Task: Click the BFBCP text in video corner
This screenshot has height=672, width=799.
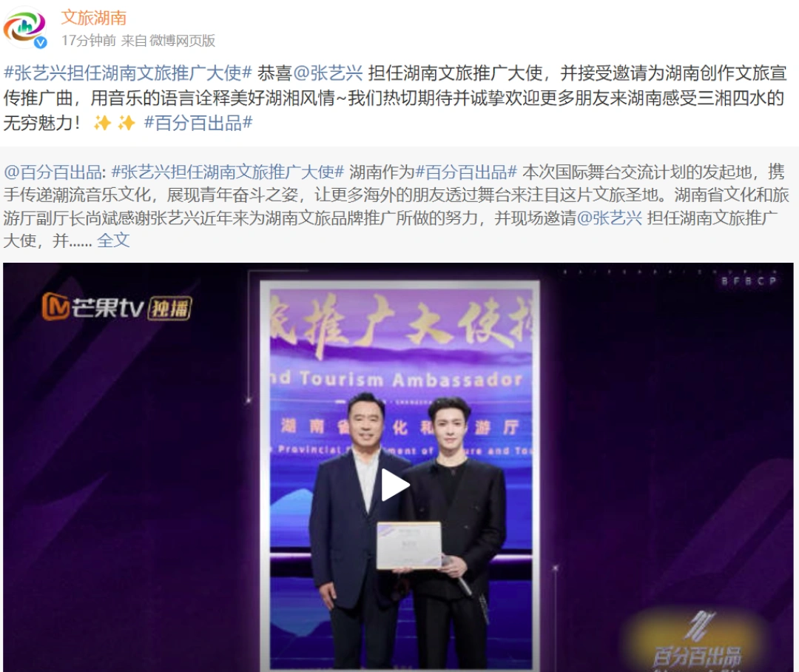Action: (749, 281)
